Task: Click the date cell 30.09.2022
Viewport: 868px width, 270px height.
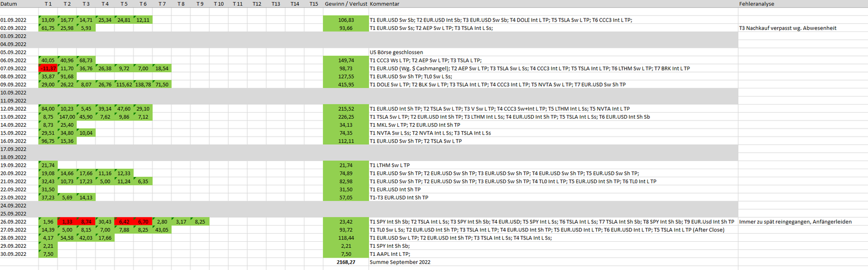Action: 14,254
